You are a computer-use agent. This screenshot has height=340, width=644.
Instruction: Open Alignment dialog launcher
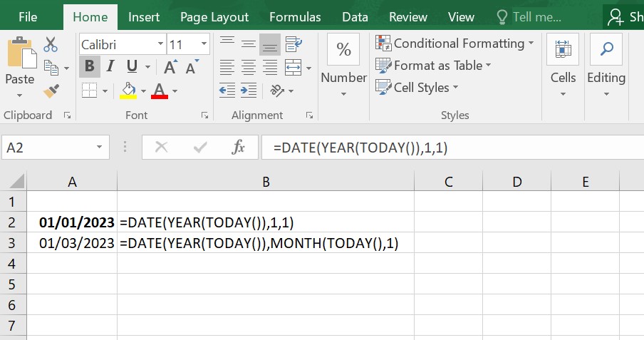(x=310, y=115)
